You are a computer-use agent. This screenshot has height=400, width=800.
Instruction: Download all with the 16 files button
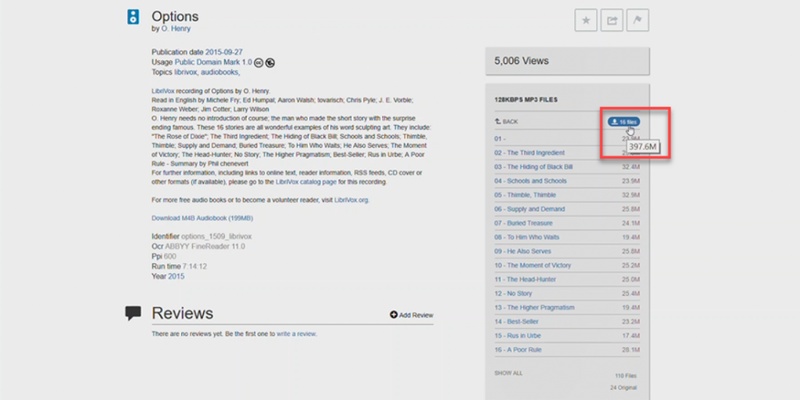click(623, 122)
